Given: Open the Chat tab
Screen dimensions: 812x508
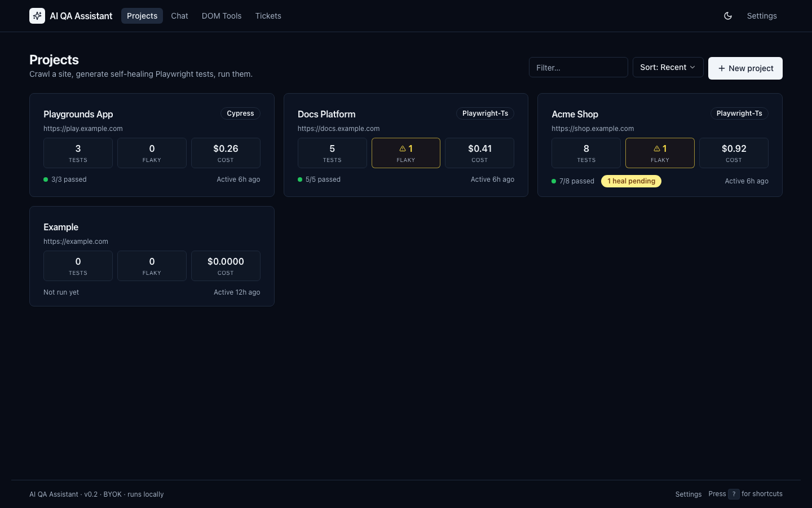Looking at the screenshot, I should [179, 16].
